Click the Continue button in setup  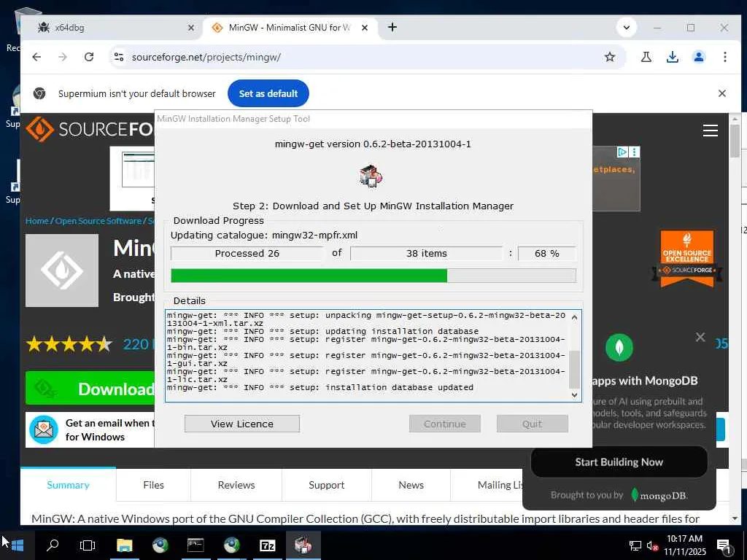444,424
